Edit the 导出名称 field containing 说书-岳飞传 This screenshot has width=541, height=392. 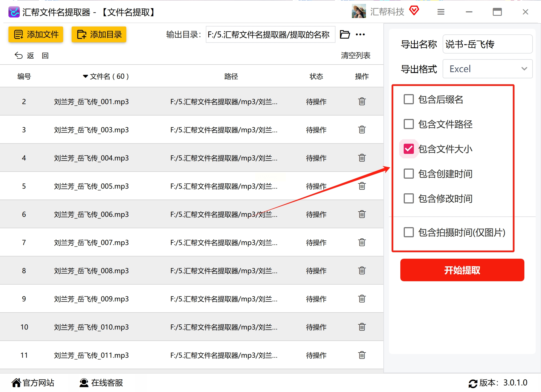(487, 44)
